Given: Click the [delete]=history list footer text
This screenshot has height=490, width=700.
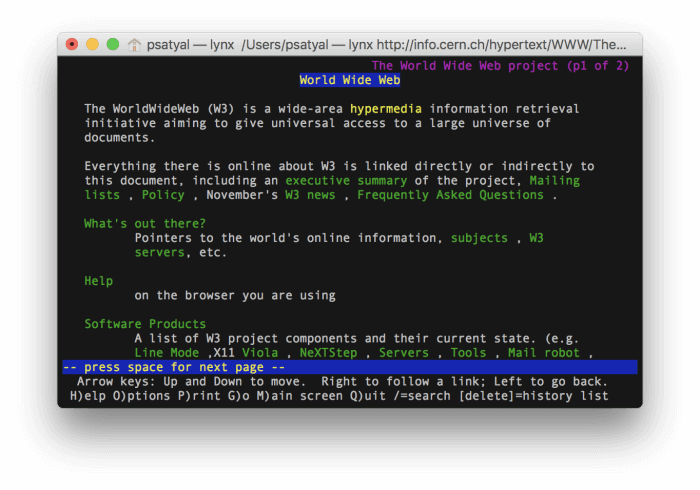Looking at the screenshot, I should point(533,396).
